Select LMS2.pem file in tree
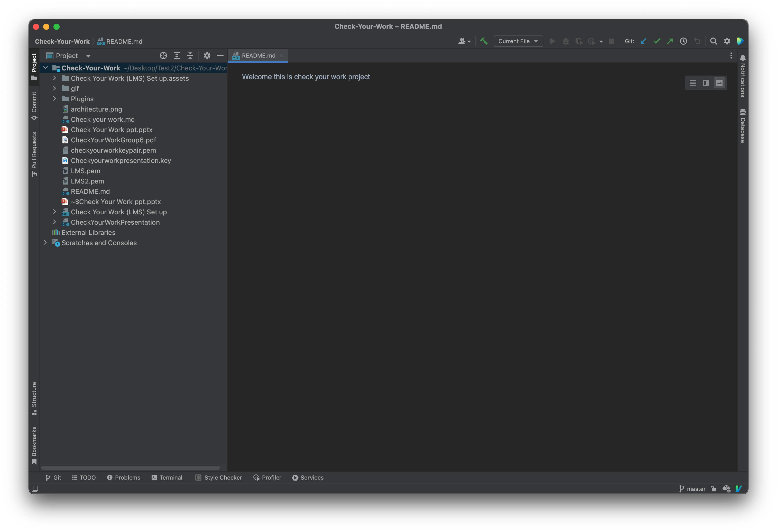 pos(87,181)
